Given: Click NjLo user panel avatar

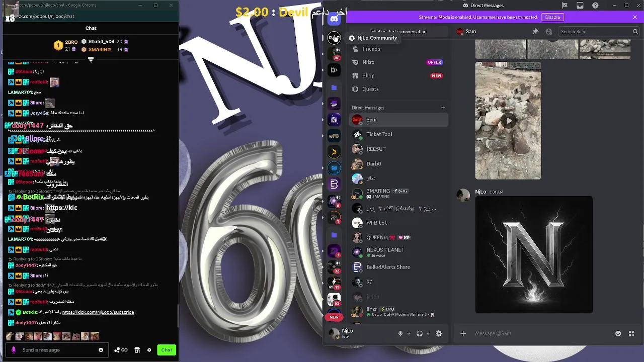Looking at the screenshot, I should (334, 333).
